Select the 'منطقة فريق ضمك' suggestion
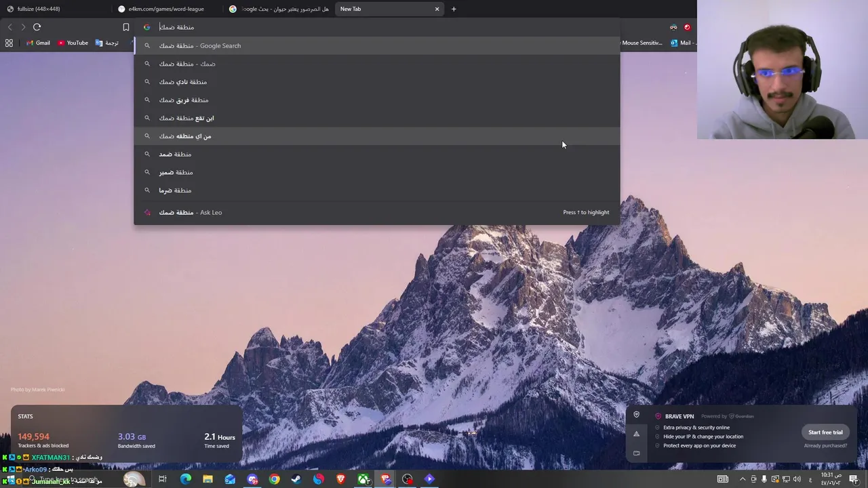868x488 pixels. (x=377, y=100)
